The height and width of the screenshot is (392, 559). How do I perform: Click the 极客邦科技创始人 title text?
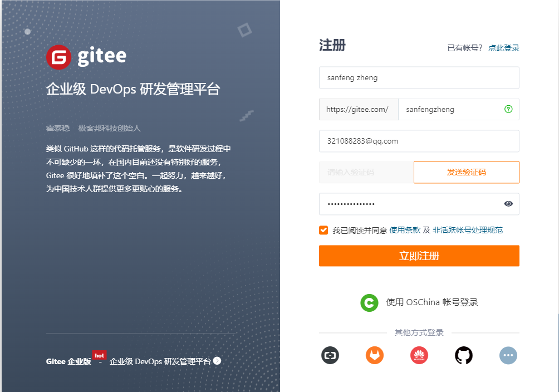(x=110, y=128)
